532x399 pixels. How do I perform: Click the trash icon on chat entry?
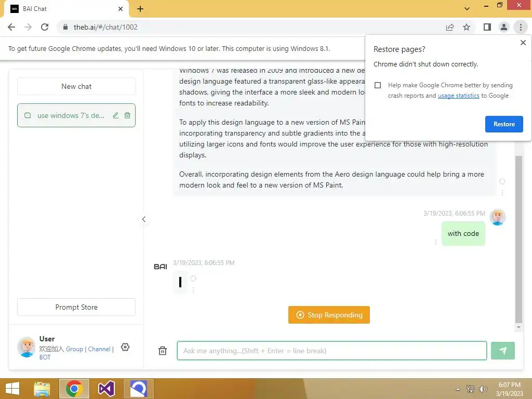point(127,115)
